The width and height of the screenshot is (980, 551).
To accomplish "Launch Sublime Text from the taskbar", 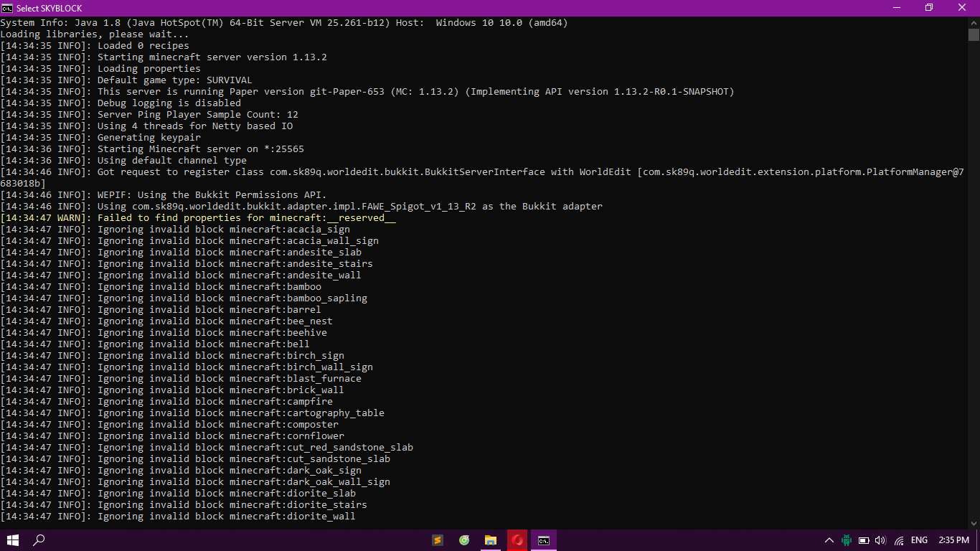I will point(436,540).
